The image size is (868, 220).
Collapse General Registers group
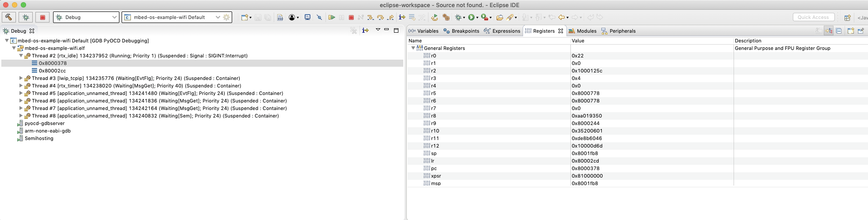(413, 48)
